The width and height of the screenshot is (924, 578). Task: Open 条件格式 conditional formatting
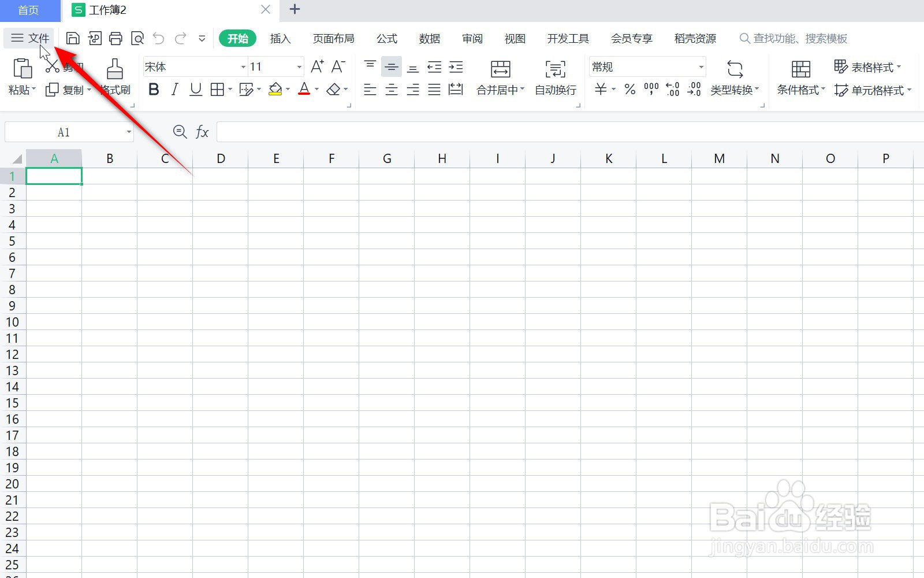pyautogui.click(x=800, y=78)
